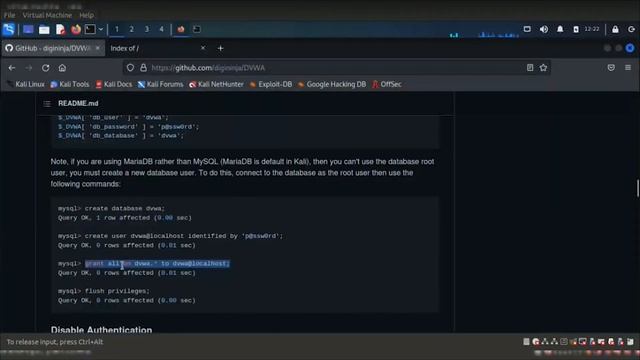Open the file manager panel icon
640x360 pixels.
click(44, 29)
